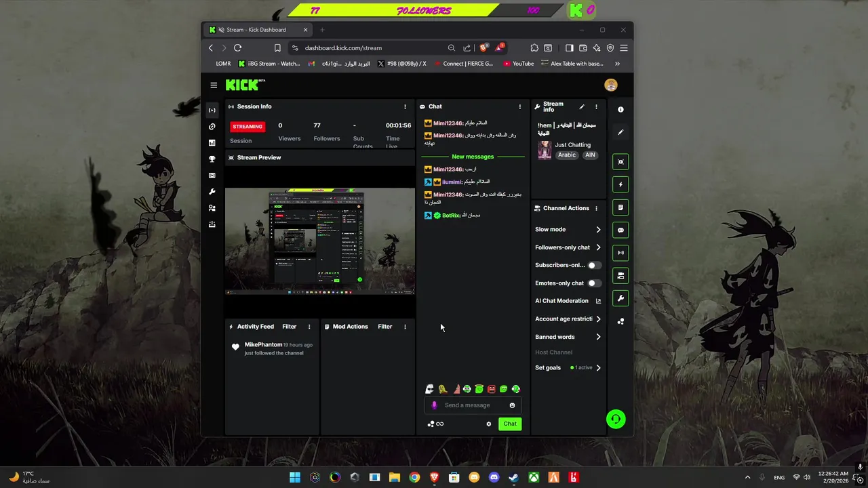Open a new browser tab
This screenshot has width=868, height=488.
(x=322, y=30)
